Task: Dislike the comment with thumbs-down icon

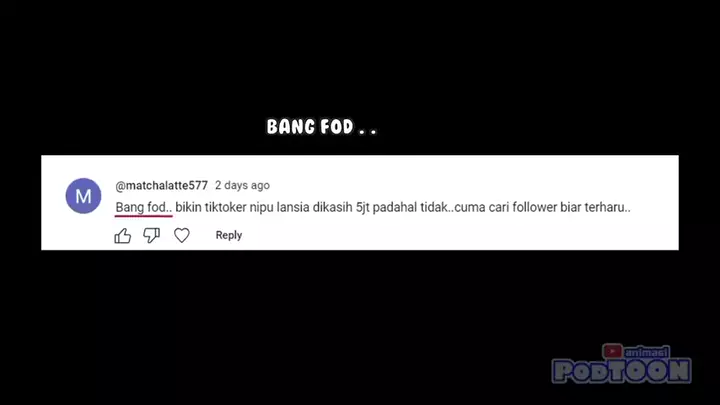Action: pos(151,236)
